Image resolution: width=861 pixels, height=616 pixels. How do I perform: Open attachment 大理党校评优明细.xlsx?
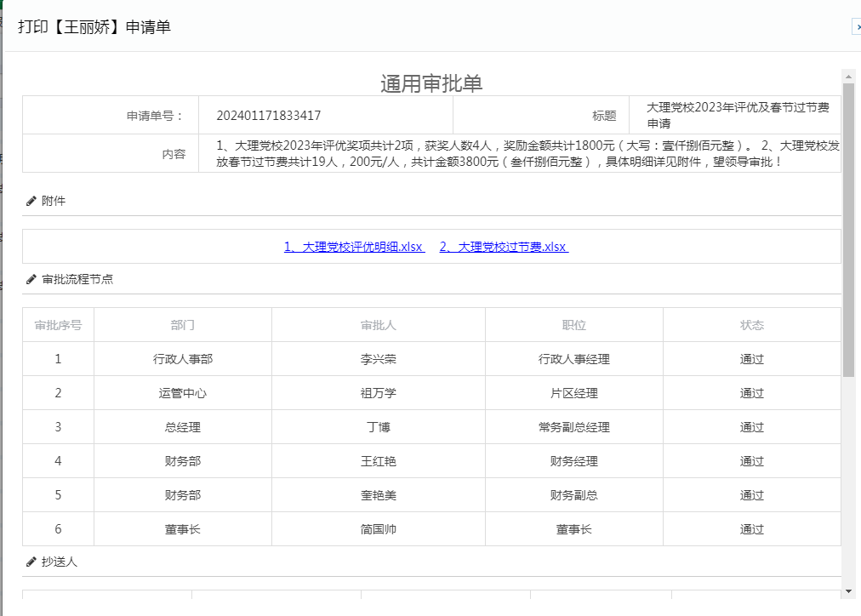click(x=354, y=247)
